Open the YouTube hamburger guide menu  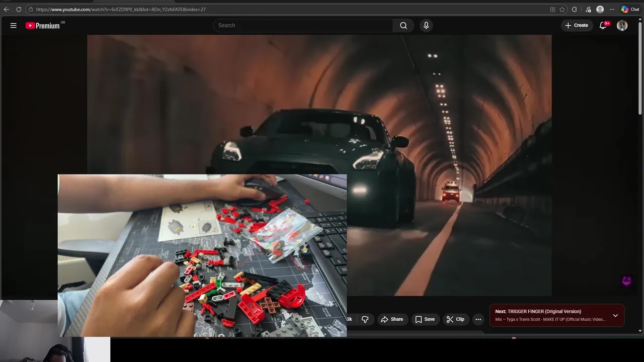14,25
